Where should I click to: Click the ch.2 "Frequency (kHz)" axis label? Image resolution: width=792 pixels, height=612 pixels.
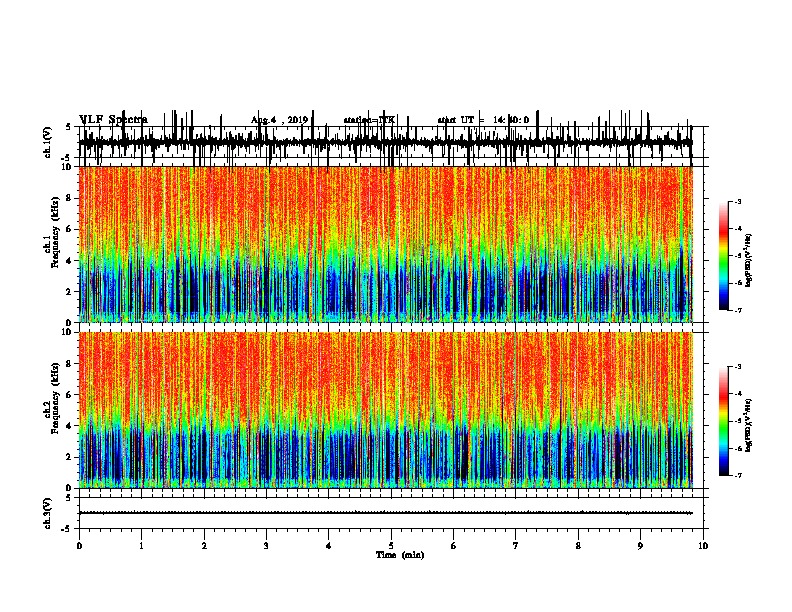tap(55, 398)
